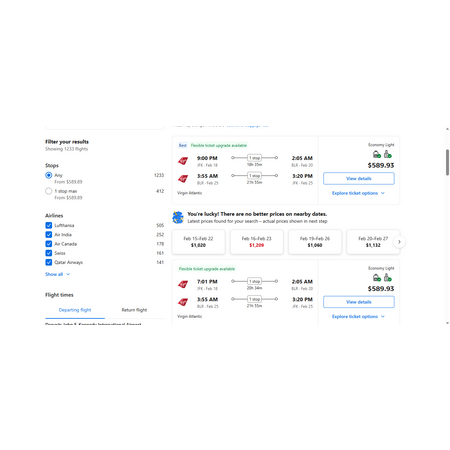Click the carry-on bag icon on first flight card

pyautogui.click(x=388, y=154)
